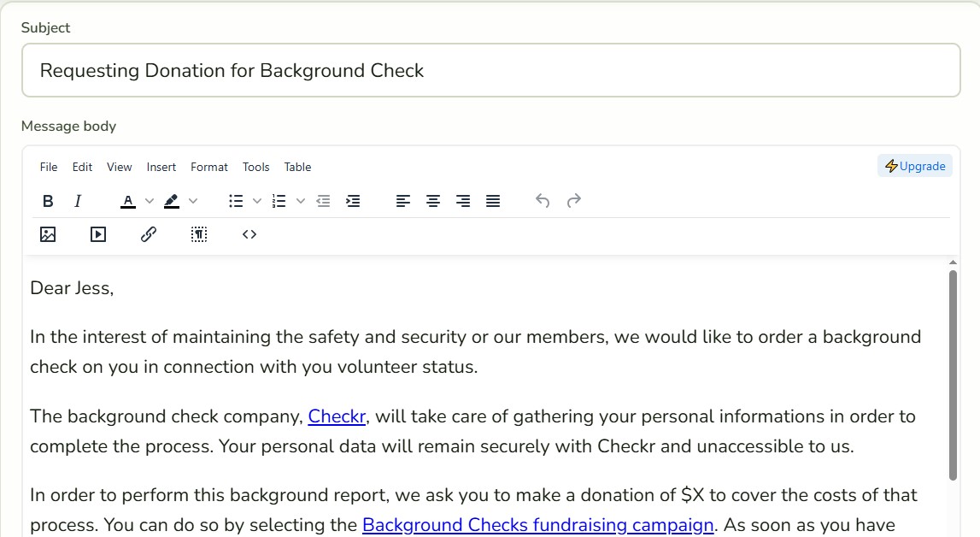Open text color dropdown arrow
This screenshot has height=537, width=980.
[150, 201]
